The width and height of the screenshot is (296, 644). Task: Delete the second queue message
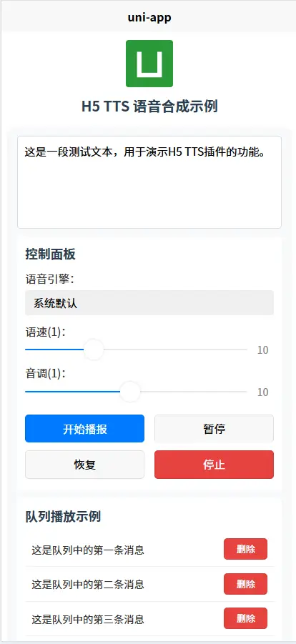[x=245, y=584]
